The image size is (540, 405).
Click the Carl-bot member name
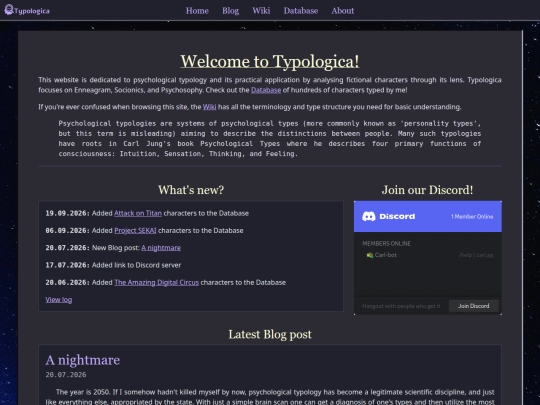(385, 255)
